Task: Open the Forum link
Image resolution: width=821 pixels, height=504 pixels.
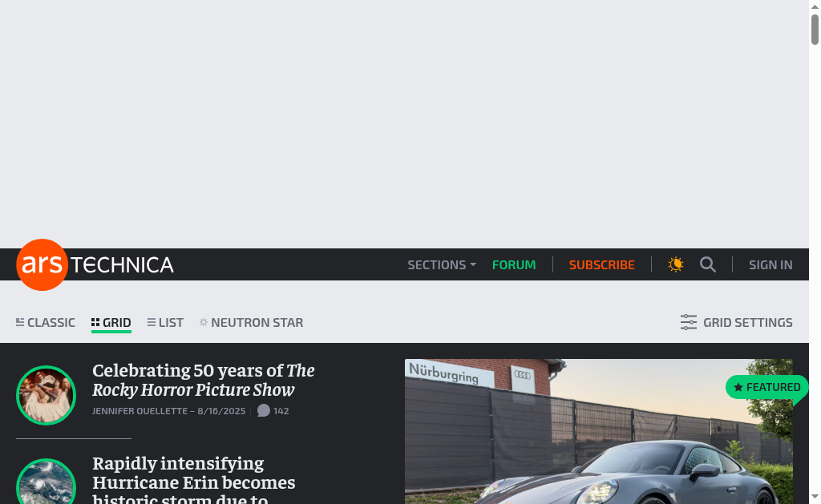Action: coord(514,265)
